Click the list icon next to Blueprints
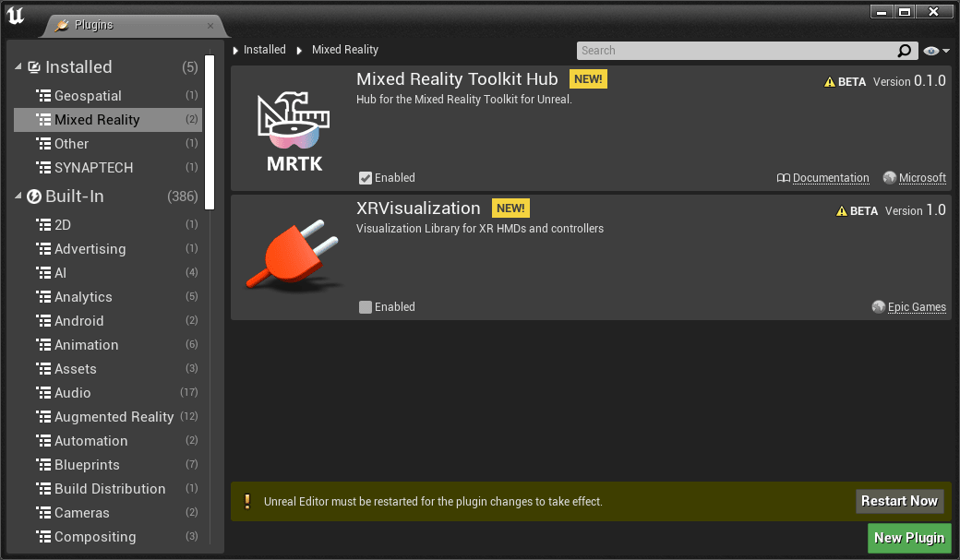Screen dimensions: 960x560 click(43, 465)
